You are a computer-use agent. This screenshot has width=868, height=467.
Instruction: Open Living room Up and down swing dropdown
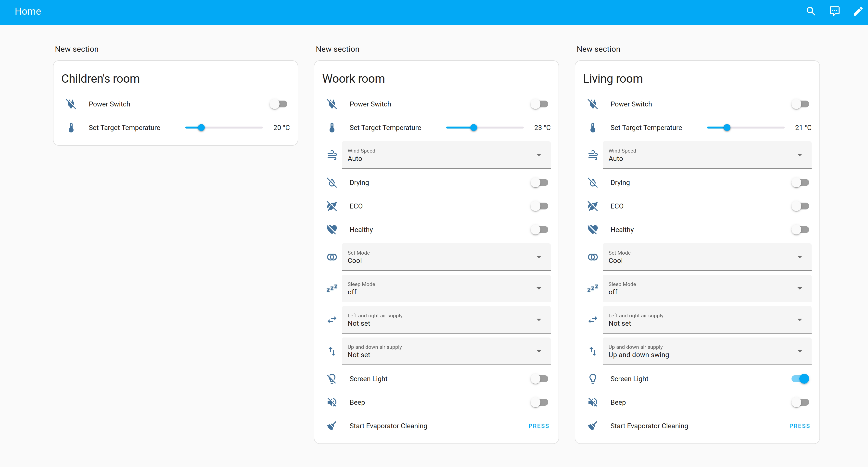tap(707, 351)
